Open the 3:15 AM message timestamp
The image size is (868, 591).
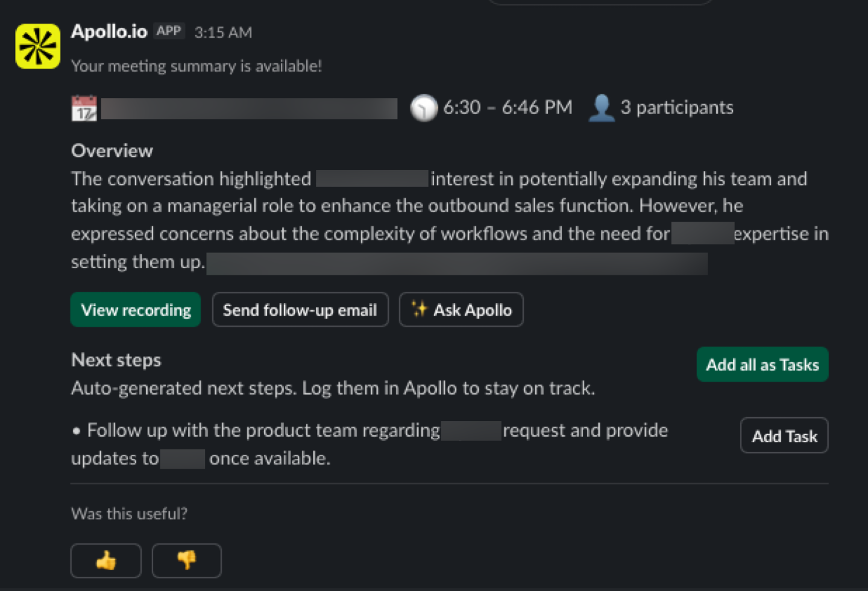click(x=223, y=33)
